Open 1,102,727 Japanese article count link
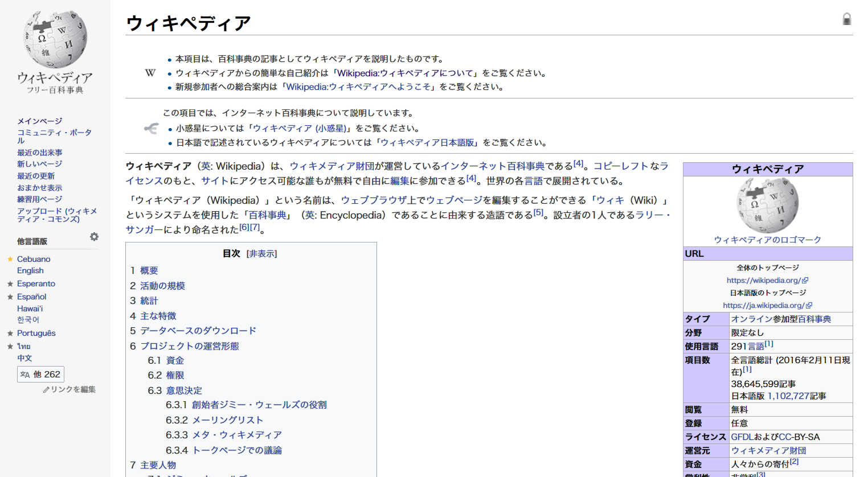Viewport: 868px width, 477px height. (x=788, y=396)
